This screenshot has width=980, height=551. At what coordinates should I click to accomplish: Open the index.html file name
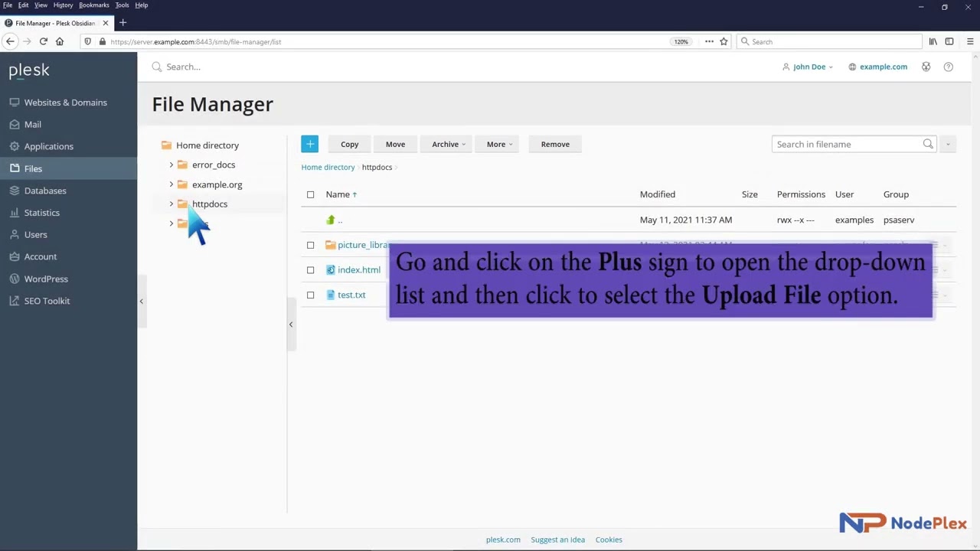pos(359,269)
